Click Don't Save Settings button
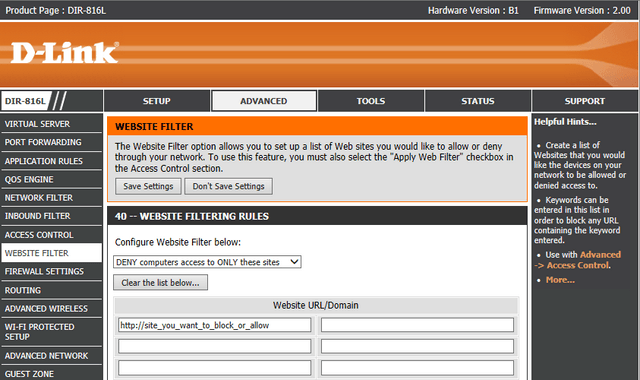640x380 pixels. pos(229,186)
